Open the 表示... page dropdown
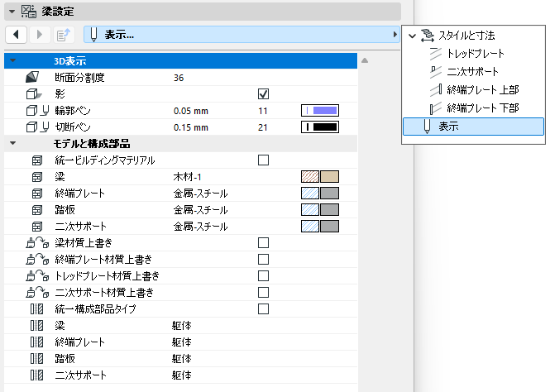Viewport: 550px width, 392px height. [242, 35]
